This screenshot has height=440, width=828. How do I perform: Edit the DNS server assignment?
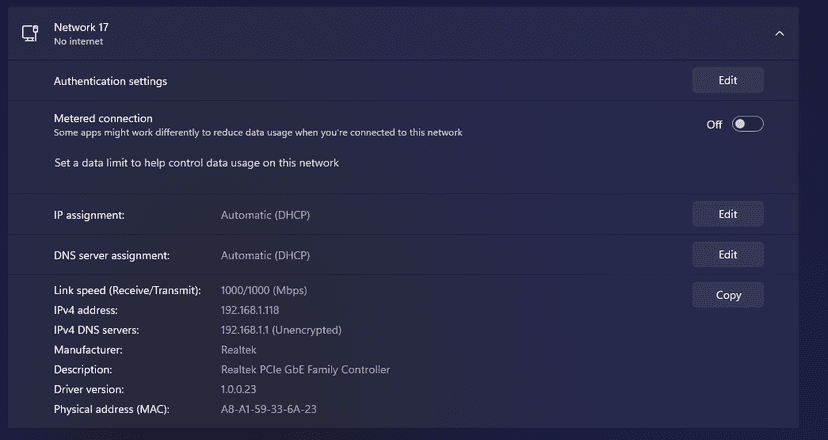pyautogui.click(x=727, y=255)
